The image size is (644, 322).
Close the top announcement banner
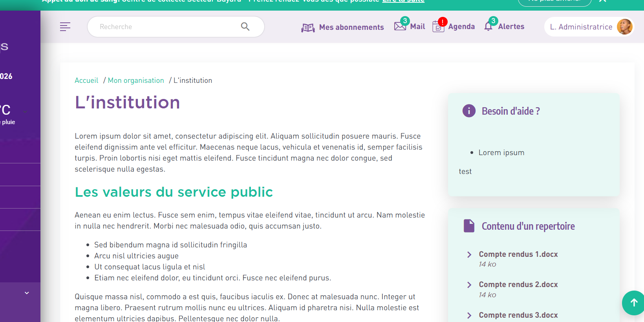click(602, 1)
